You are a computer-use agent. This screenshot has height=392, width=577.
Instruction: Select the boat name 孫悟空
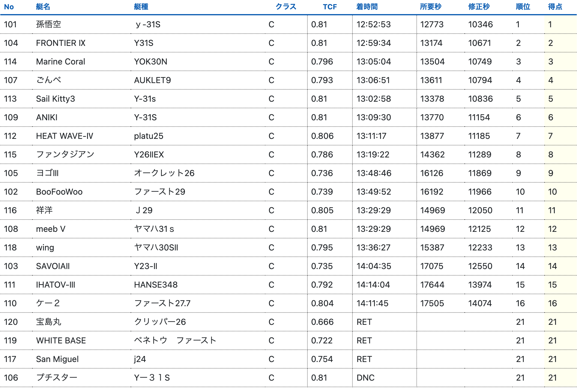(x=49, y=24)
